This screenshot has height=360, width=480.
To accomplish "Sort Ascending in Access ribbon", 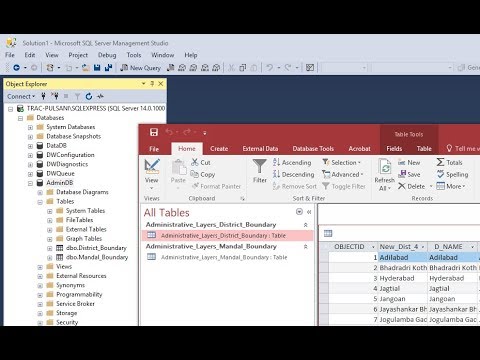I will (292, 162).
